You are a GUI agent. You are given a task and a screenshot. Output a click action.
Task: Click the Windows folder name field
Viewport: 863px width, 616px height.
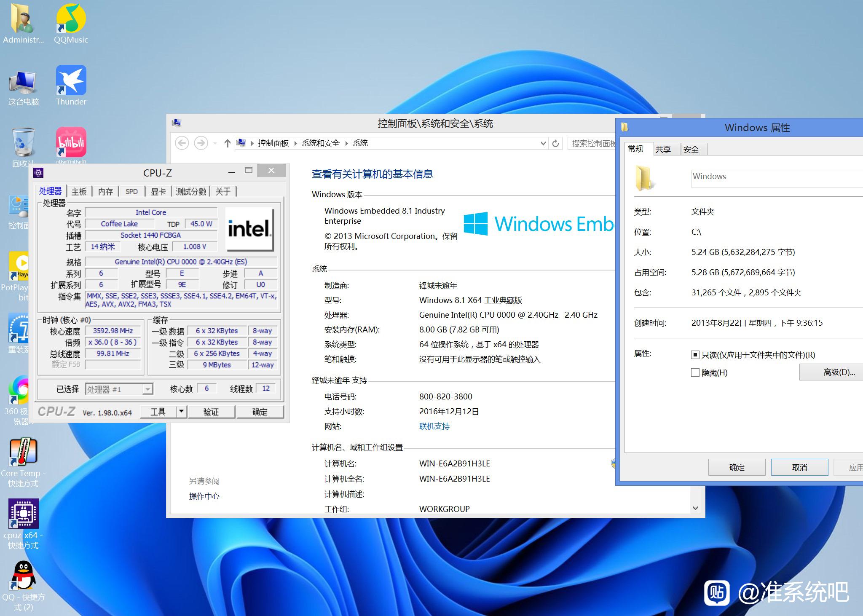(x=777, y=178)
